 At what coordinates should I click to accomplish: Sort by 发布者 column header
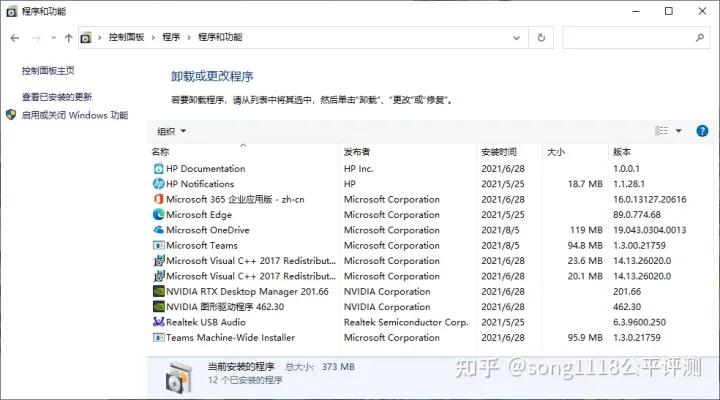click(x=357, y=152)
